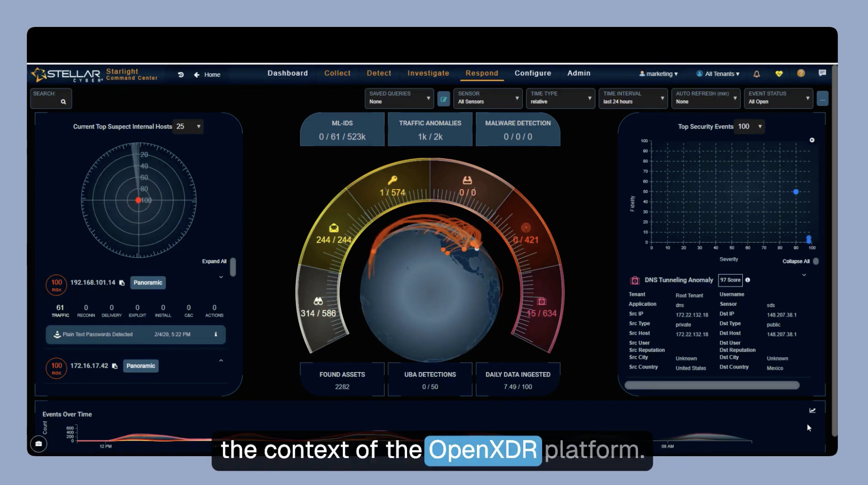The height and width of the screenshot is (485, 868).
Task: Click the edit saved query icon
Action: coord(443,99)
